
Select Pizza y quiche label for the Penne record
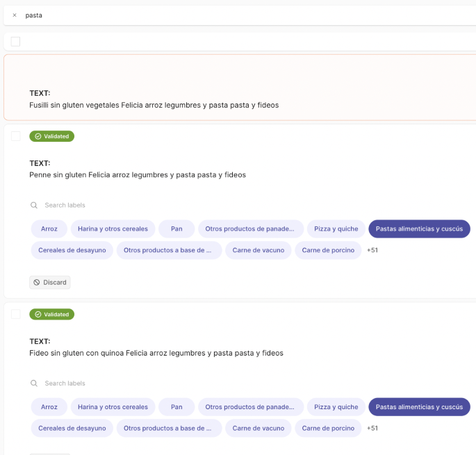(x=336, y=229)
